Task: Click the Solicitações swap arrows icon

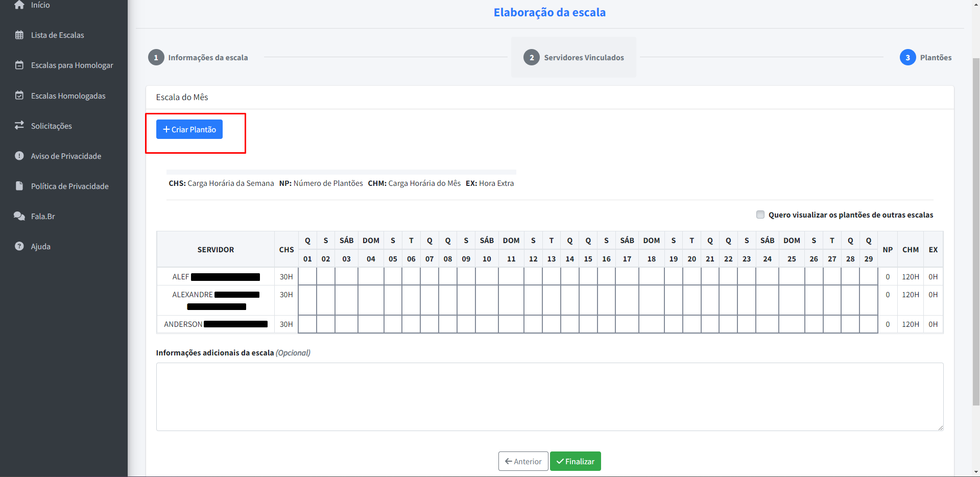Action: click(19, 126)
